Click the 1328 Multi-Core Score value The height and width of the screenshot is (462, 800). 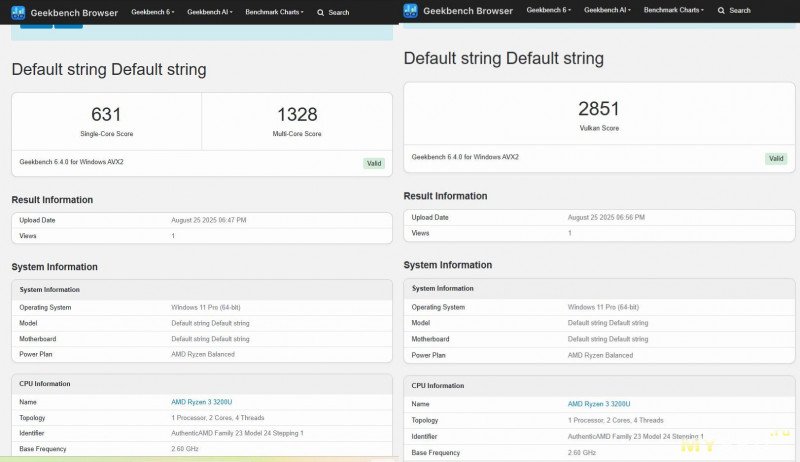(297, 114)
